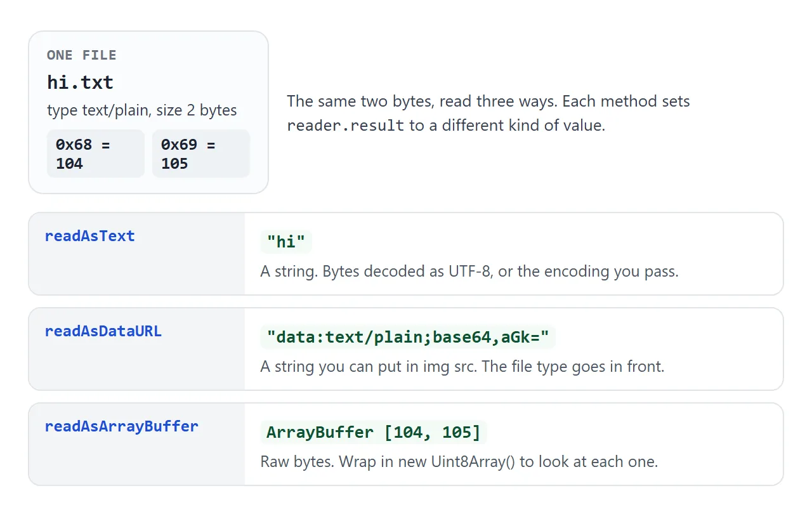The image size is (812, 519).
Task: Select the readAsArrayBuffer method name
Action: [x=121, y=426]
